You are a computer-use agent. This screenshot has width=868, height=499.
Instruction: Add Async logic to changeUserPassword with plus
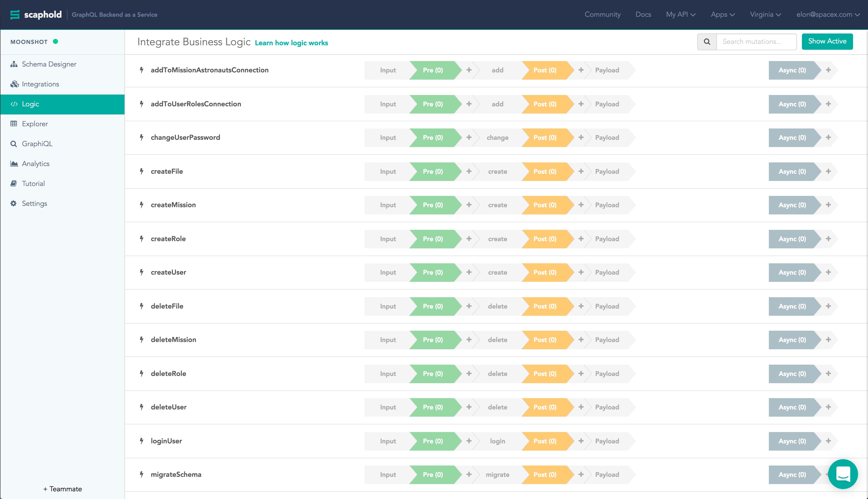(828, 138)
